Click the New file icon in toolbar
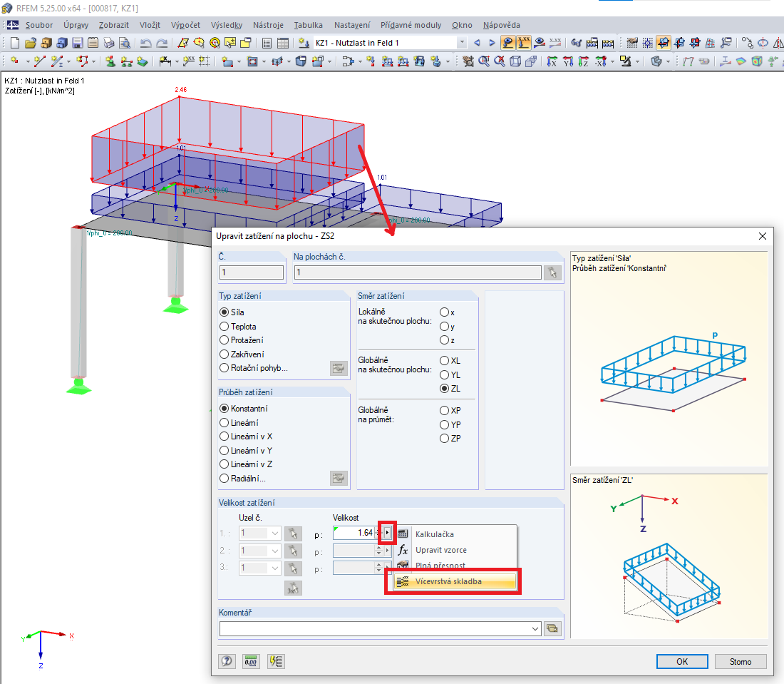The image size is (784, 684). click(x=15, y=43)
